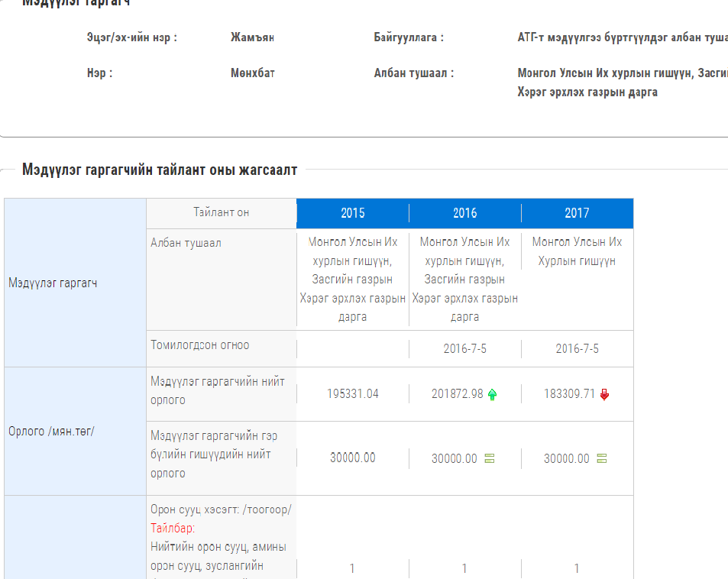Click green up arrow beside 201872.98
Viewport: 728px width, 579px height.
(492, 395)
